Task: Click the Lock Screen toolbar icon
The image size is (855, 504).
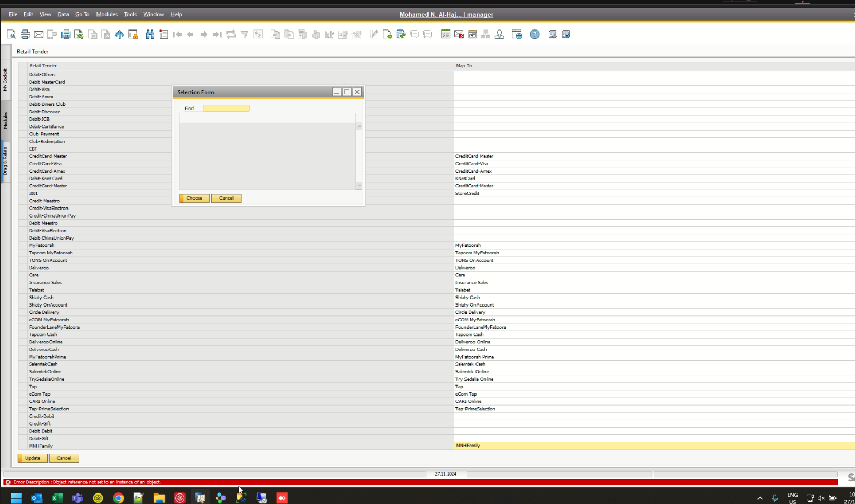Action: coord(133,35)
